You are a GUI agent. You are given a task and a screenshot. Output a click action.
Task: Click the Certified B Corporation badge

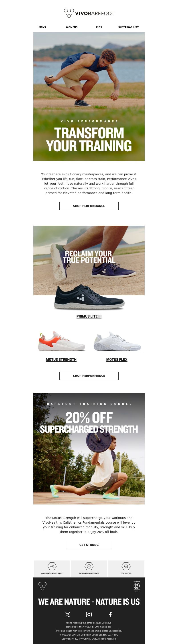[x=137, y=586]
